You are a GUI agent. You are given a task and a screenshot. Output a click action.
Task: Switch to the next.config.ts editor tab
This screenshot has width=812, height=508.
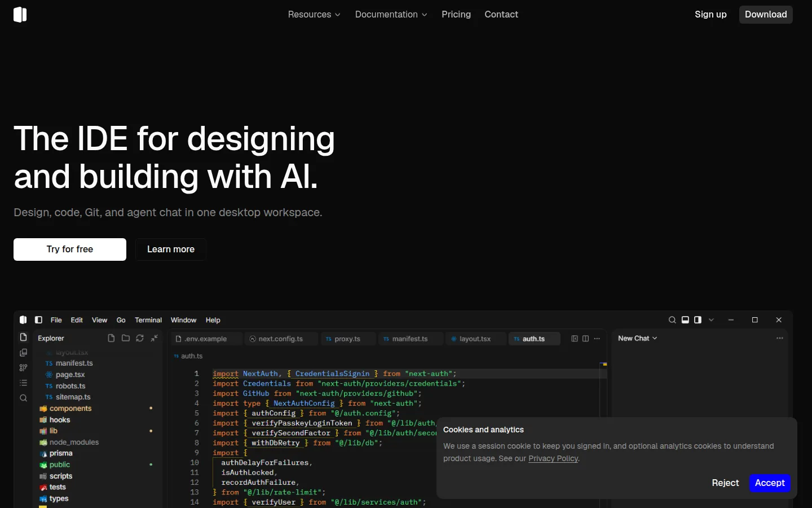tap(281, 339)
